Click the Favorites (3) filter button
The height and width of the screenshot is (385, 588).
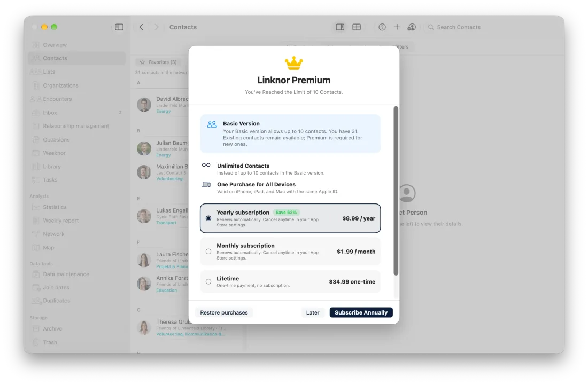[x=158, y=62]
